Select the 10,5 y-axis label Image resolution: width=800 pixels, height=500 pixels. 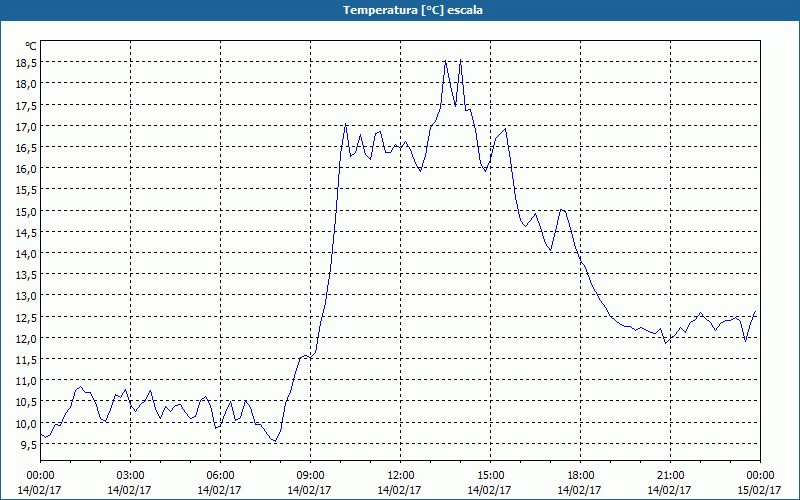[26, 402]
